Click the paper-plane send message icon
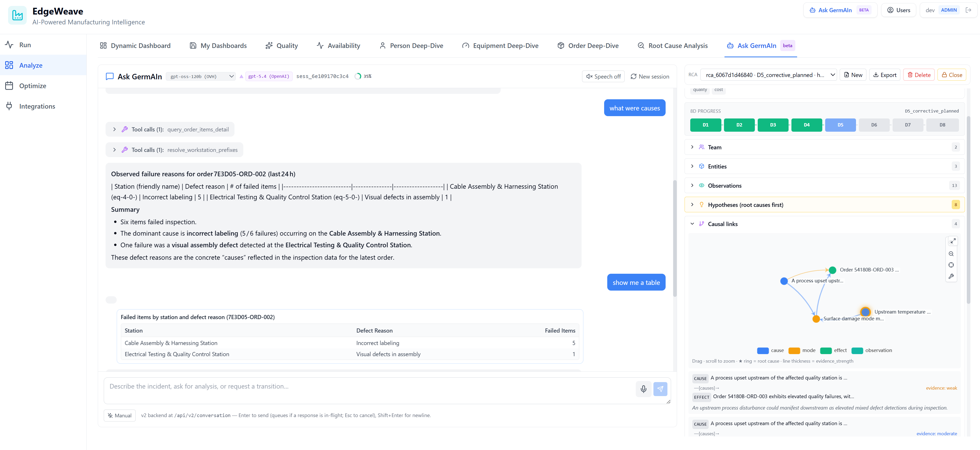980x450 pixels. coord(660,389)
